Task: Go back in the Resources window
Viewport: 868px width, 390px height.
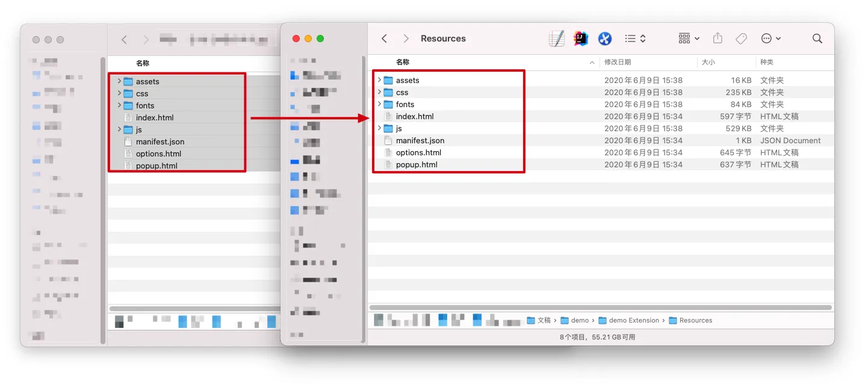Action: coord(384,39)
